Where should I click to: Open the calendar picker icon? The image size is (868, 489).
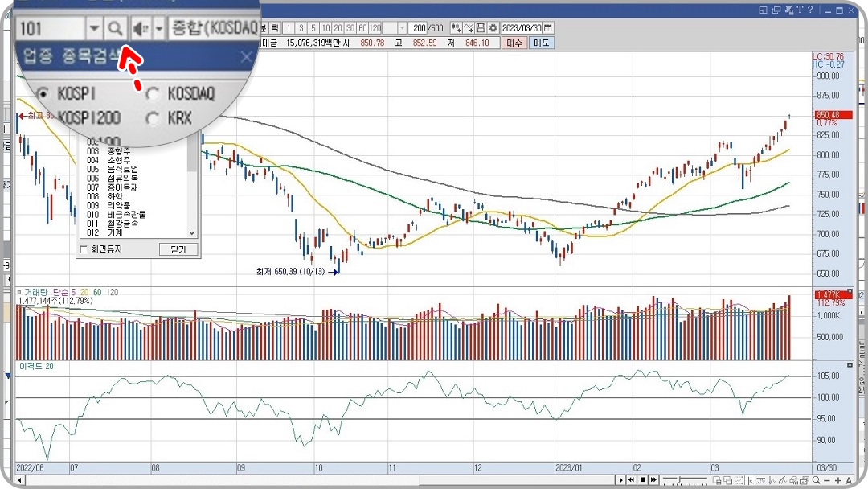[x=548, y=27]
